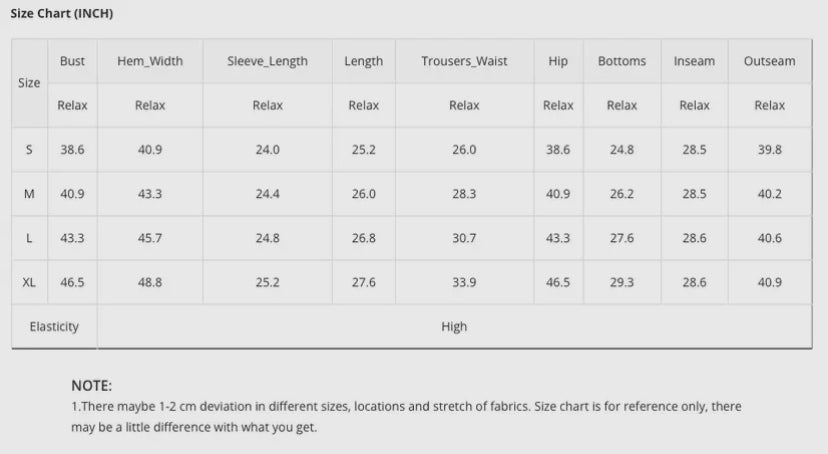
Task: Select the 33.9 Trousers_Waist value for XL
Action: point(464,282)
